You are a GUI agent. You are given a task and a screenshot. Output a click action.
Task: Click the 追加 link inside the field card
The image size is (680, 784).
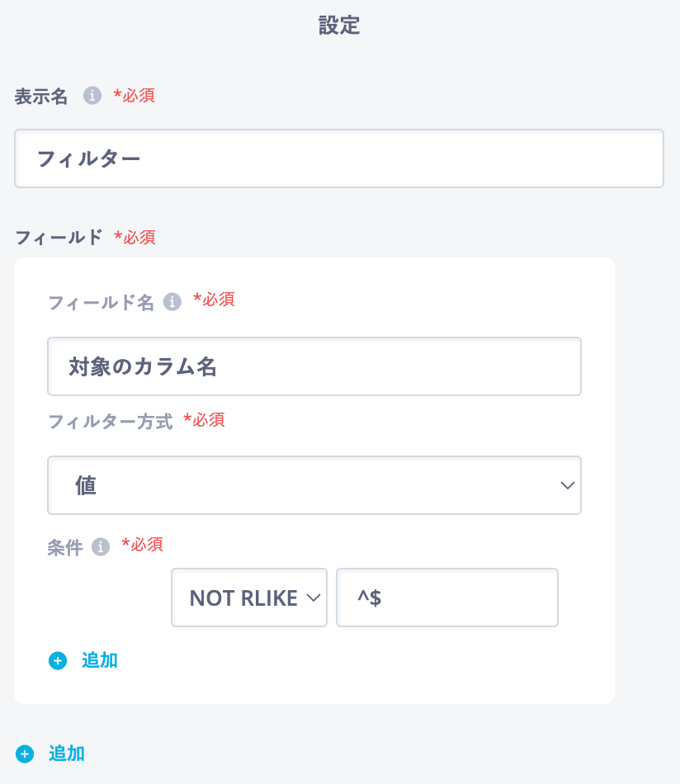(x=100, y=660)
